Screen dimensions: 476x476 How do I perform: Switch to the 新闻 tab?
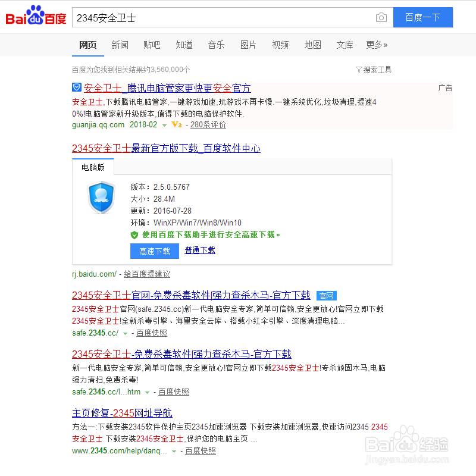pyautogui.click(x=120, y=45)
